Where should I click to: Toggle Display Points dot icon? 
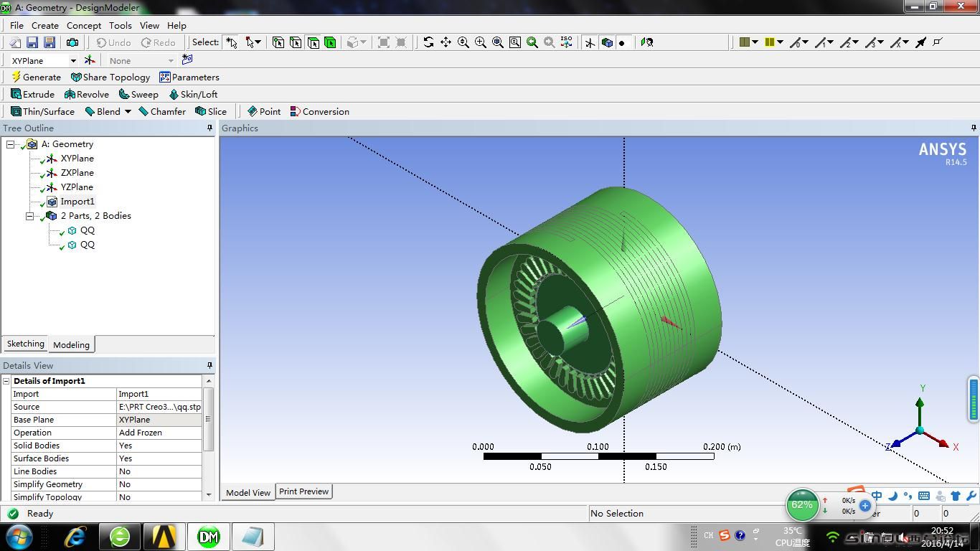pyautogui.click(x=622, y=43)
